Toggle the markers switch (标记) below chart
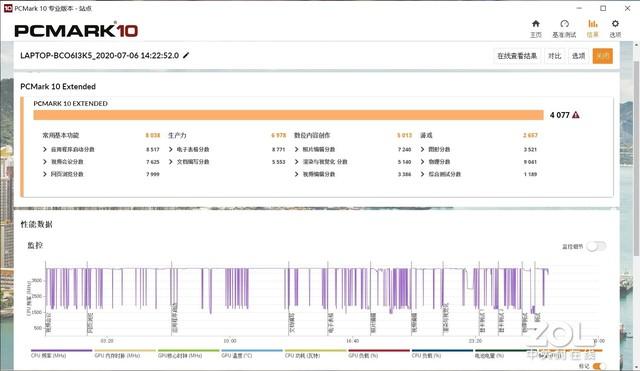The width and height of the screenshot is (640, 371). point(599,366)
